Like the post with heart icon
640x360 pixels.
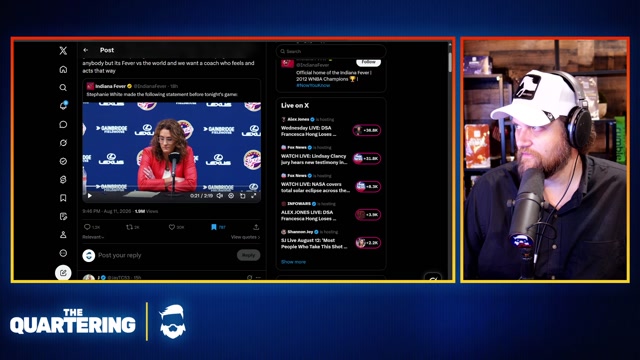(x=172, y=227)
